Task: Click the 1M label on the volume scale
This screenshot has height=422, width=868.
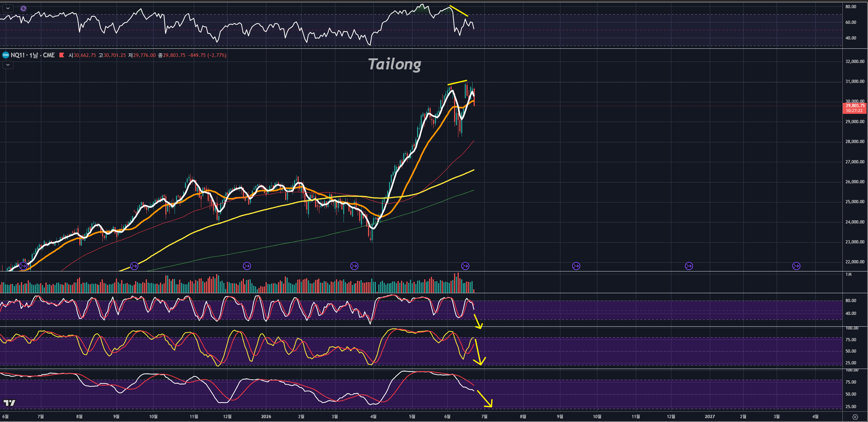Action: pos(848,274)
